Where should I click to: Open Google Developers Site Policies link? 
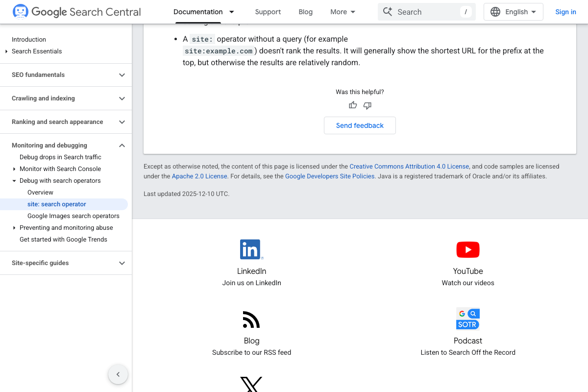[x=330, y=176]
